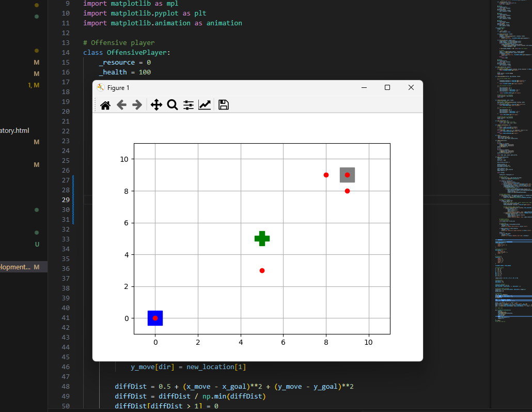The image size is (532, 412).
Task: Save the figure with the floppy disk icon
Action: pyautogui.click(x=224, y=105)
